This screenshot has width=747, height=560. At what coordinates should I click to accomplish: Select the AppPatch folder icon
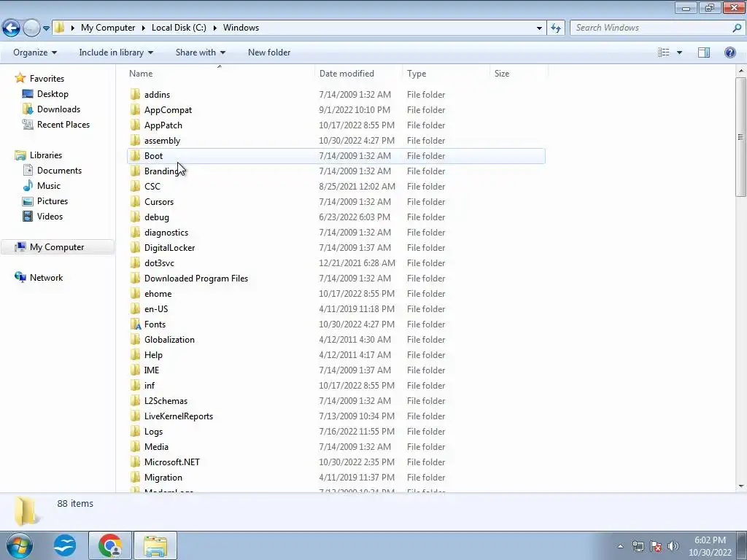[135, 125]
